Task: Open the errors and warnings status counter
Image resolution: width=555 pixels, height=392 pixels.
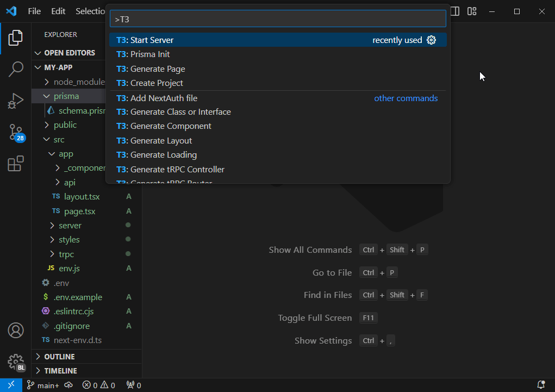Action: [99, 385]
